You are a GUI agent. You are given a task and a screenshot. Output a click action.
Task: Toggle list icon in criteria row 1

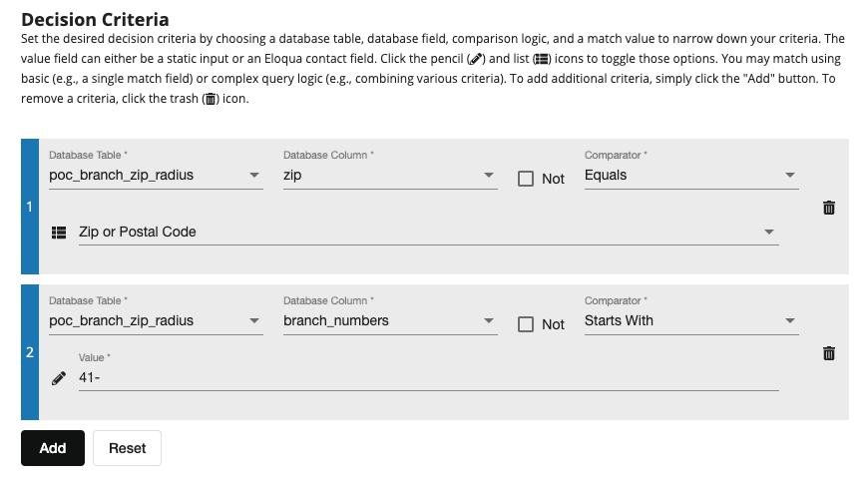pos(59,232)
